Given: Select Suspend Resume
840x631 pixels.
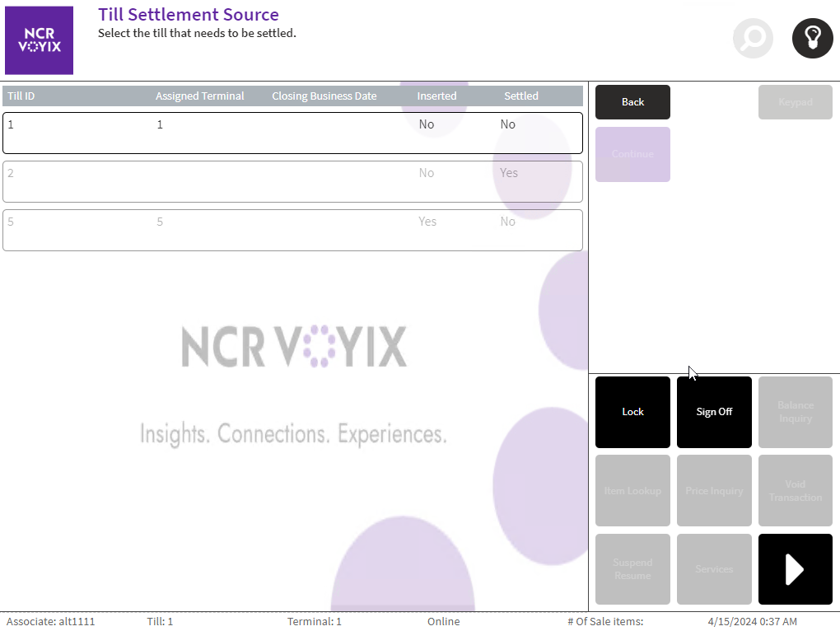Looking at the screenshot, I should pos(632,569).
